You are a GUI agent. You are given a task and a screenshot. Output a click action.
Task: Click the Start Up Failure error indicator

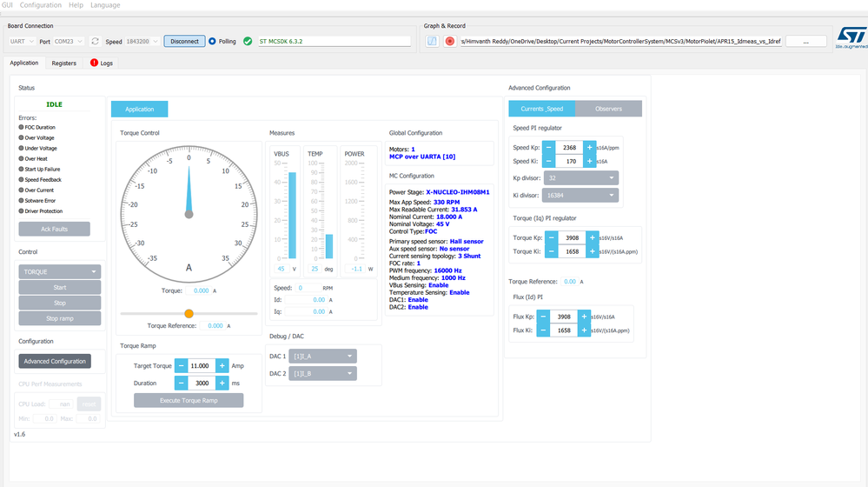tap(21, 169)
